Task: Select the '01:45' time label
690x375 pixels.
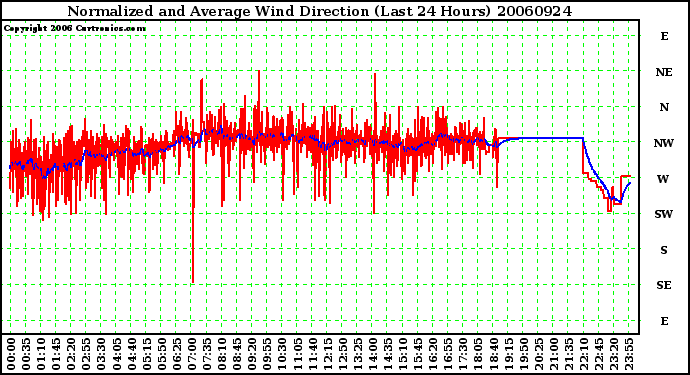Action: pos(56,354)
